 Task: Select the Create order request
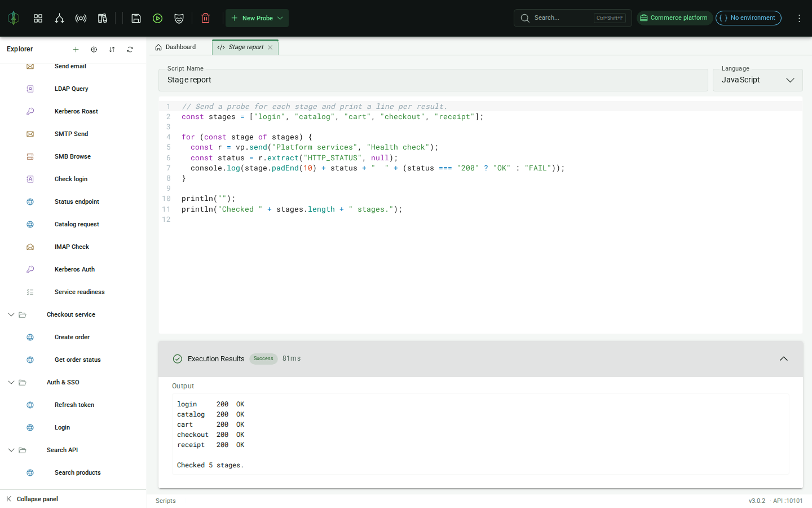pos(73,337)
